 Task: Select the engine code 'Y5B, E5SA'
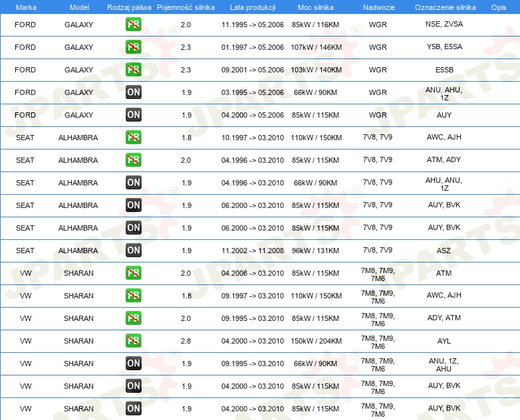pyautogui.click(x=444, y=47)
